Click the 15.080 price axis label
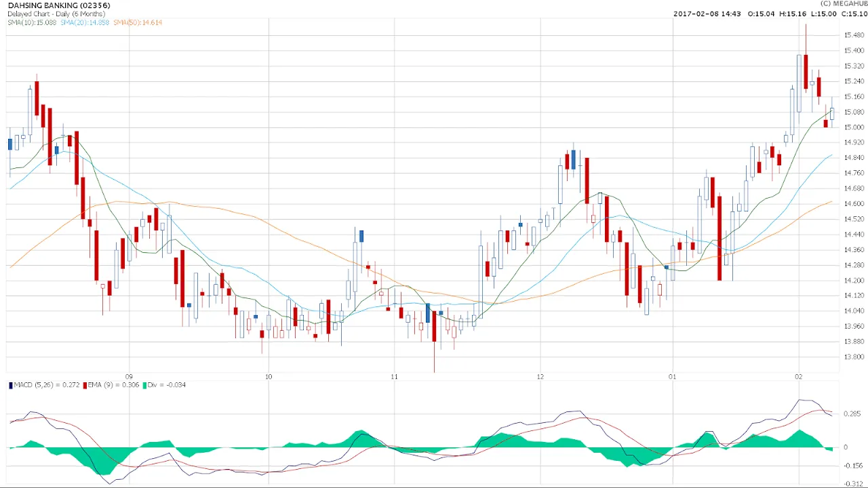The image size is (868, 488). tap(854, 112)
